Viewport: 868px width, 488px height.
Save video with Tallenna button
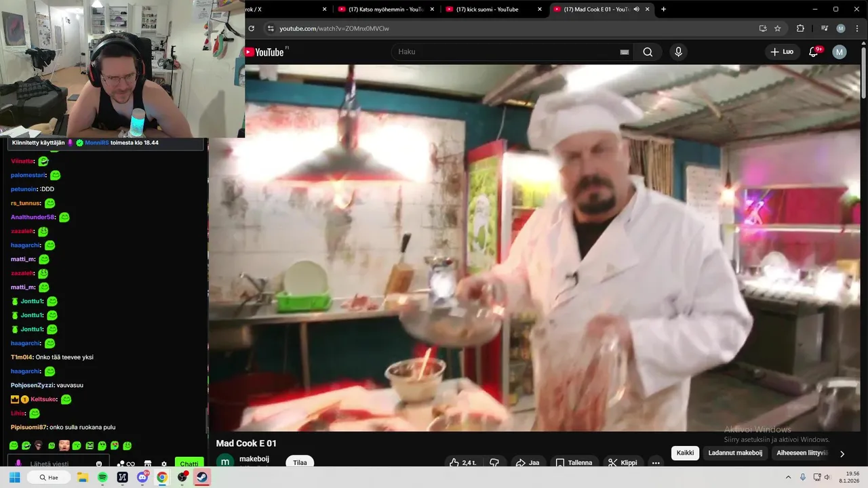tap(574, 463)
